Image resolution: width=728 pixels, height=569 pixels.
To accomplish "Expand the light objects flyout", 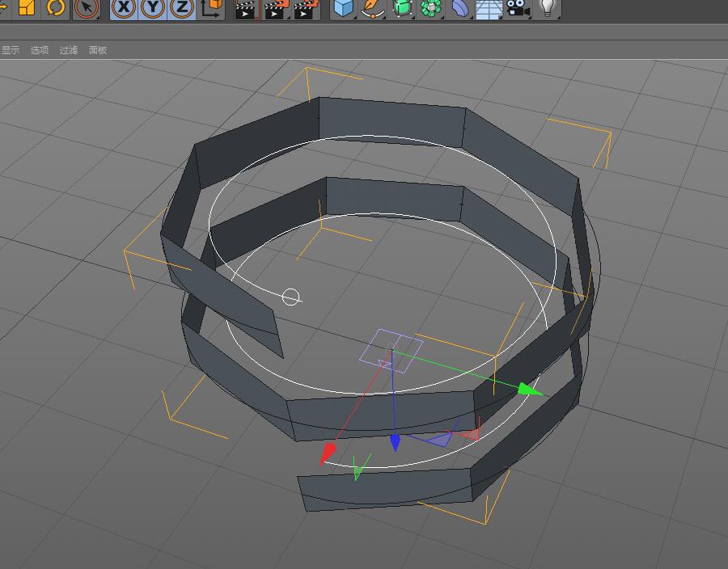I will pyautogui.click(x=548, y=8).
